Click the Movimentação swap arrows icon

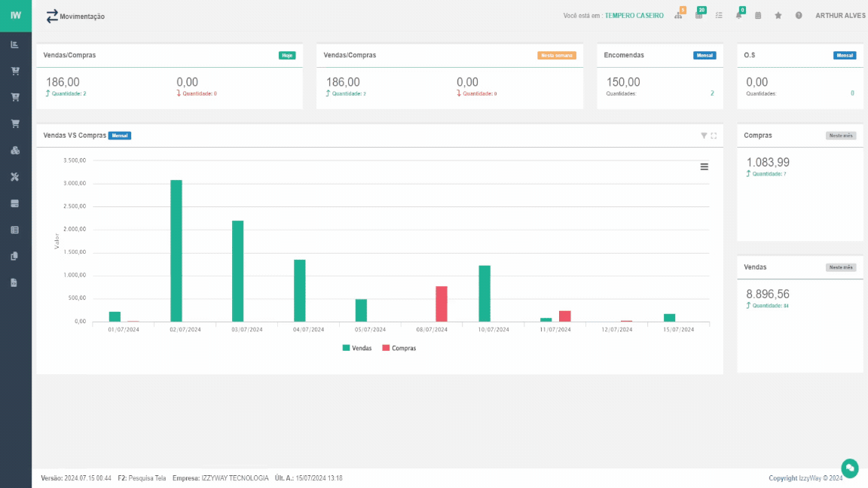click(51, 17)
